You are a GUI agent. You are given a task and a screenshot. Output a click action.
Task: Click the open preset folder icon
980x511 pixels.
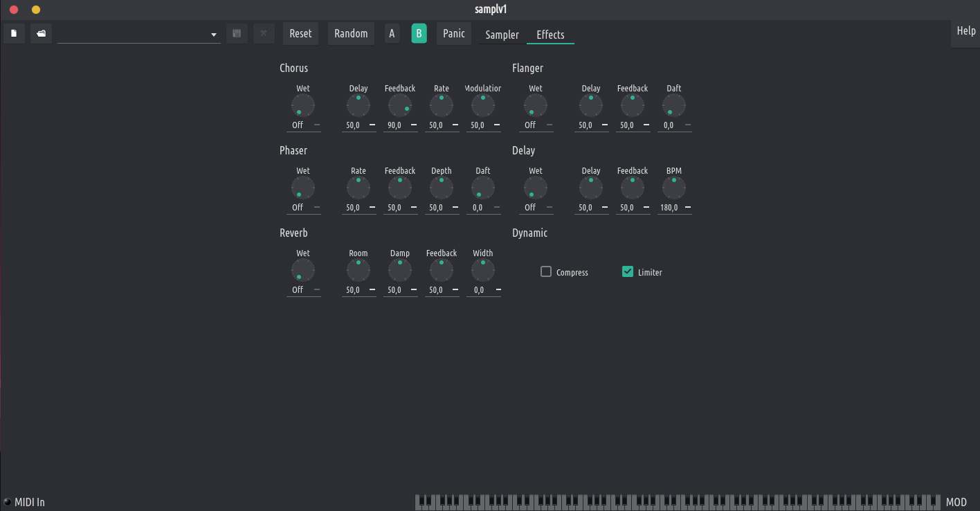[x=41, y=33]
